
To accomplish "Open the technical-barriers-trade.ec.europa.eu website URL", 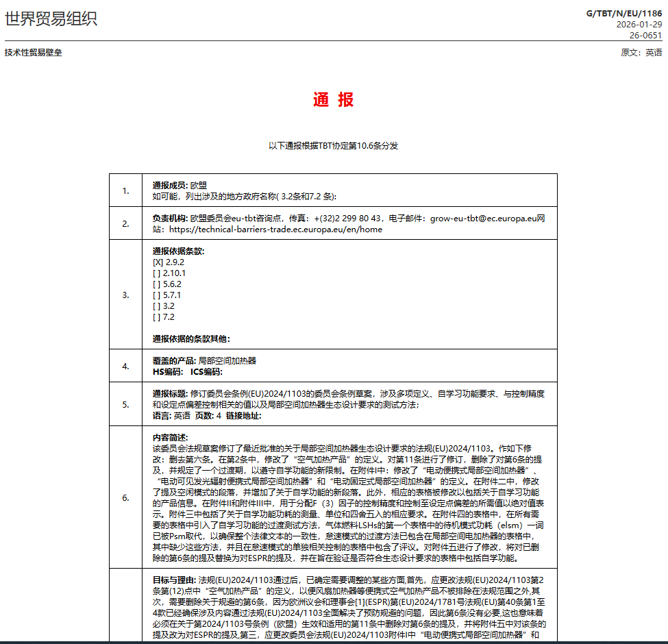I will pos(275,230).
